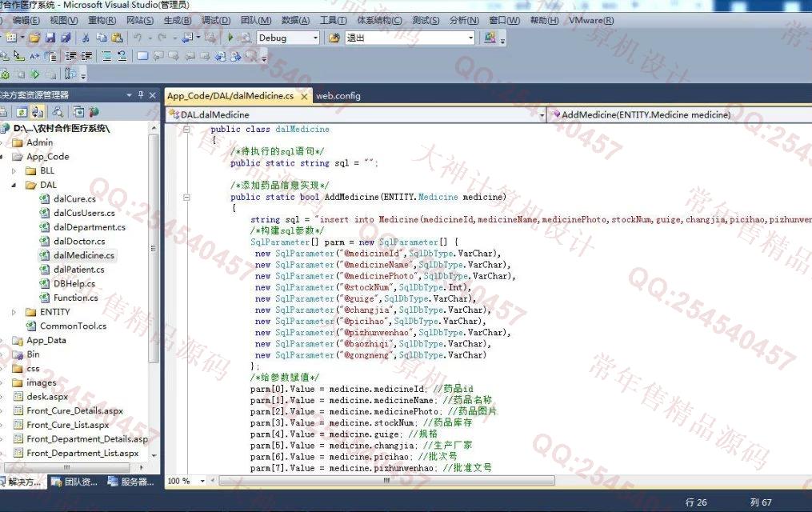Image resolution: width=812 pixels, height=512 pixels.
Task: Click Solution Explorer vertical scrollbar thumb
Action: tap(154, 249)
